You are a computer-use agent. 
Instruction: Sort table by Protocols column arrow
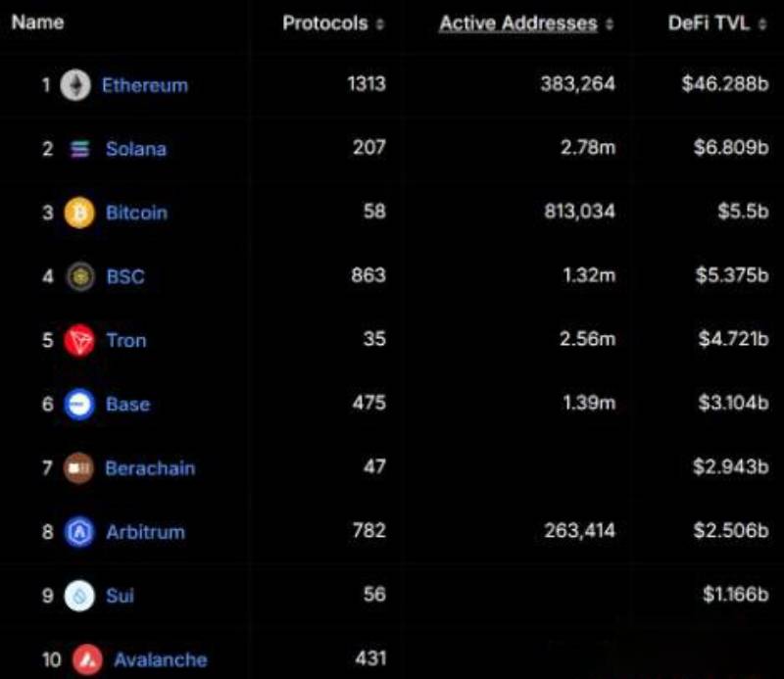point(380,24)
